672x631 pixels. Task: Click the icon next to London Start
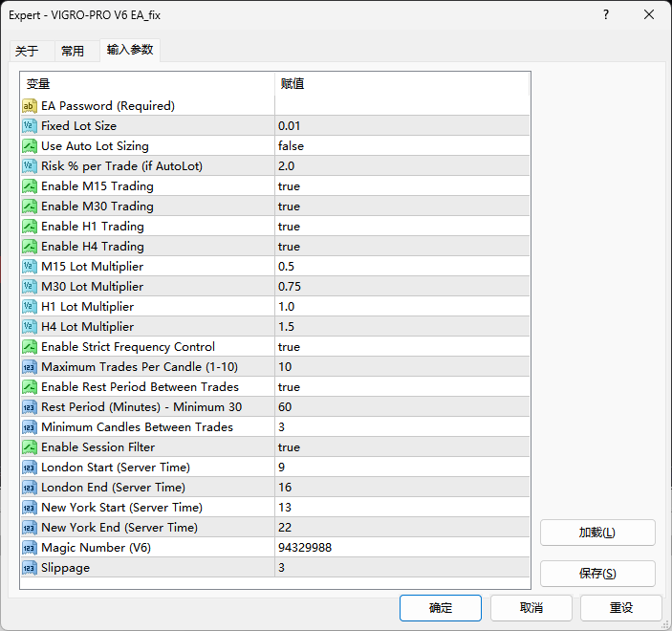click(30, 468)
